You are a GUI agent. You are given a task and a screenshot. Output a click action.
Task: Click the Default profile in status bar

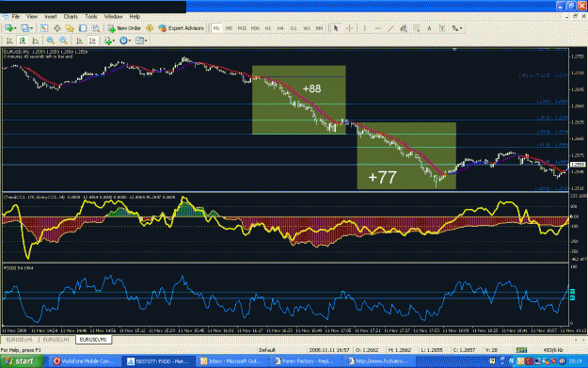[267, 350]
